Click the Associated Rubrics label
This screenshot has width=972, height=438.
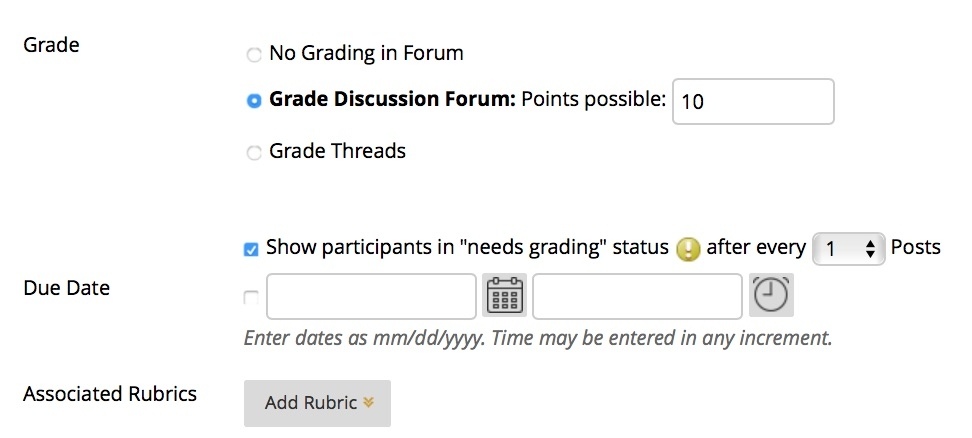pos(110,393)
